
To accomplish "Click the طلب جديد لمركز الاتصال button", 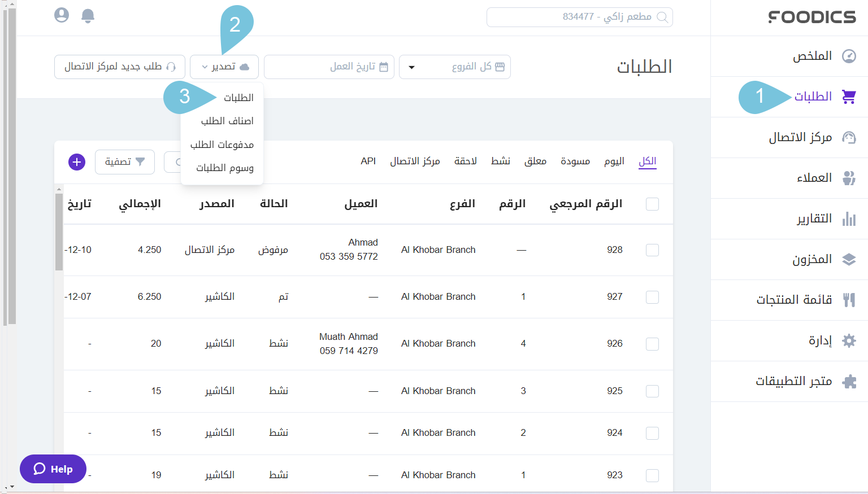I will [119, 67].
